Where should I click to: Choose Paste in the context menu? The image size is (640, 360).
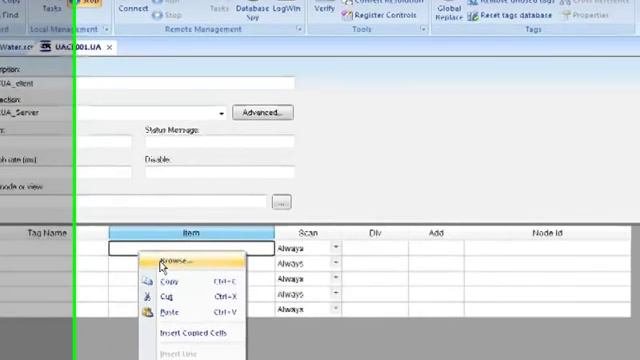tap(193, 312)
